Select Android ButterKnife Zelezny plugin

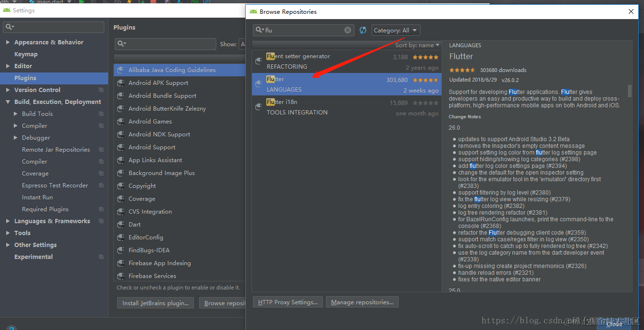point(180,109)
